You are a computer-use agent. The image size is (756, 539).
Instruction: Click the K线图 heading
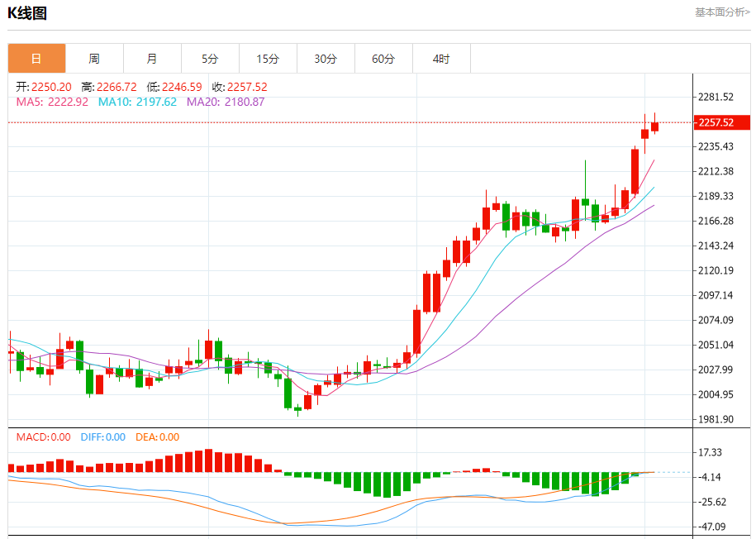coord(27,13)
